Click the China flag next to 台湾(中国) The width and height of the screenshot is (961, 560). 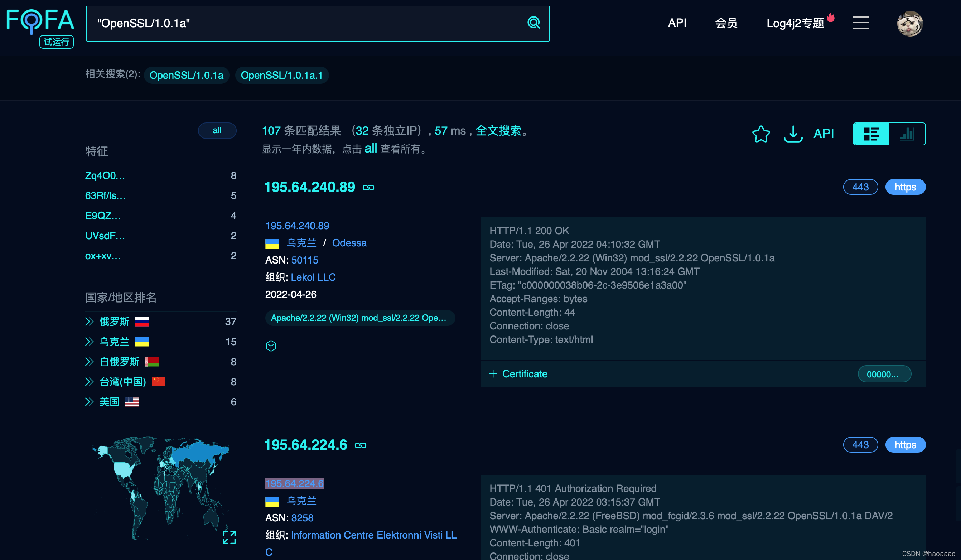point(159,381)
